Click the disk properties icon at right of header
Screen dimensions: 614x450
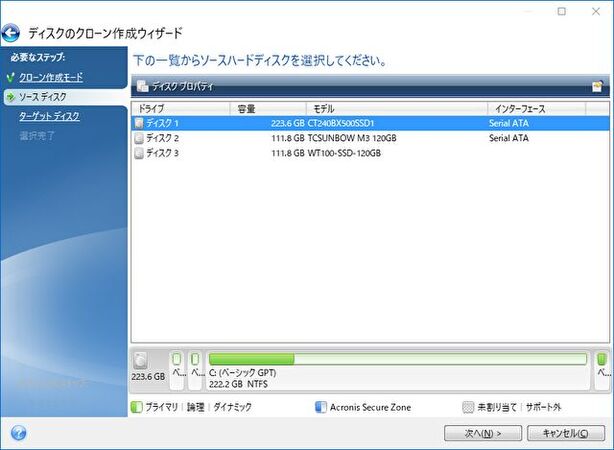tap(598, 86)
